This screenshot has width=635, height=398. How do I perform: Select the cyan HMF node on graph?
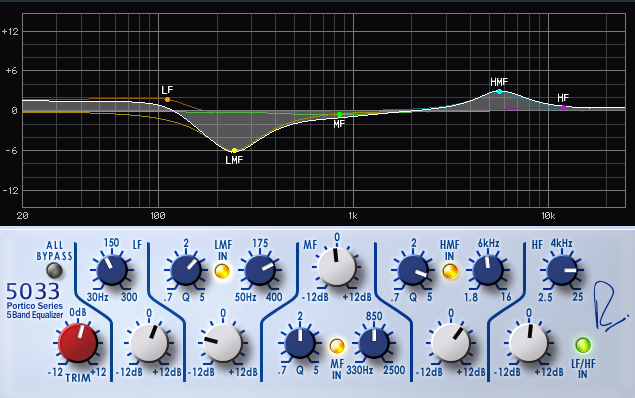(x=500, y=92)
